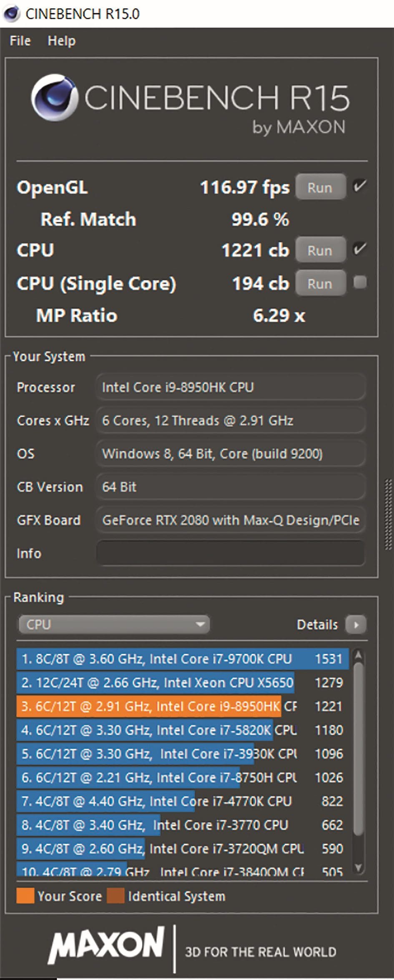
Task: Select ranking entry Intel Core i7-9700K
Action: pos(183,659)
